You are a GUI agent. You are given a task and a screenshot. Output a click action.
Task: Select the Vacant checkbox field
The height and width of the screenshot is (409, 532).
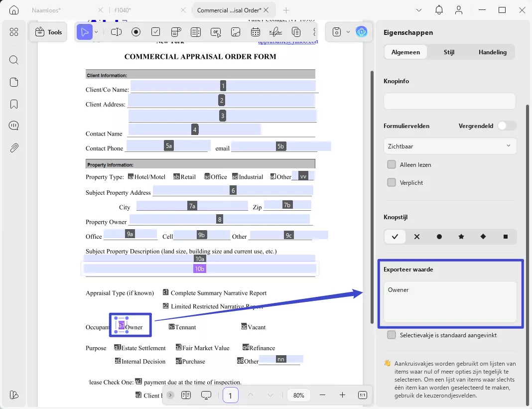point(244,326)
